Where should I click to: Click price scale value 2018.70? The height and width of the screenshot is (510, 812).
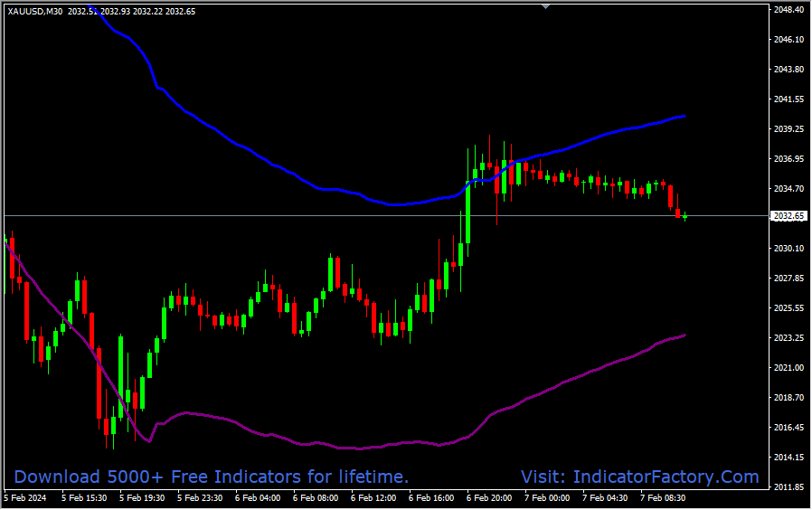[x=789, y=398]
